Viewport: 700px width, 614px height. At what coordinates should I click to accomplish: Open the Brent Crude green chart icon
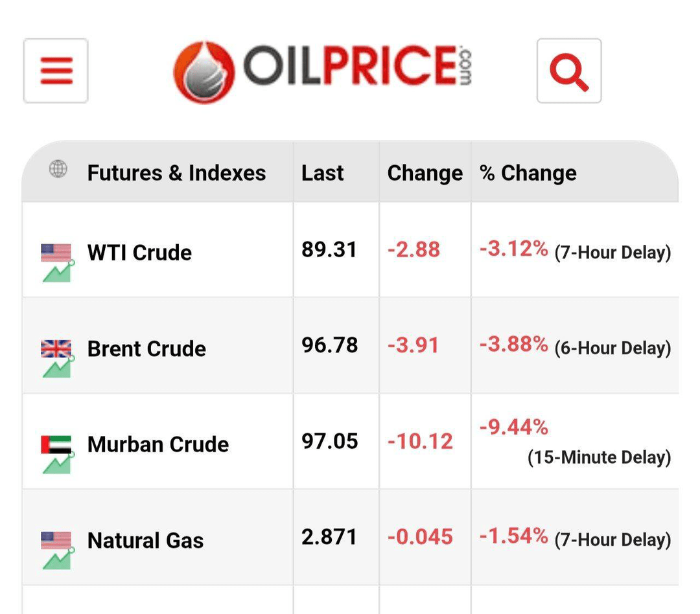coord(58,367)
